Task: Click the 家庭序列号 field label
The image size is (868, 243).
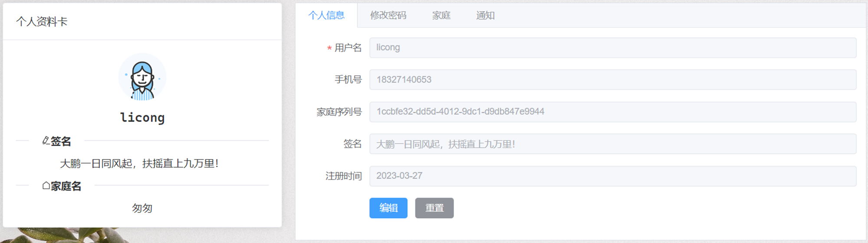Action: [339, 112]
